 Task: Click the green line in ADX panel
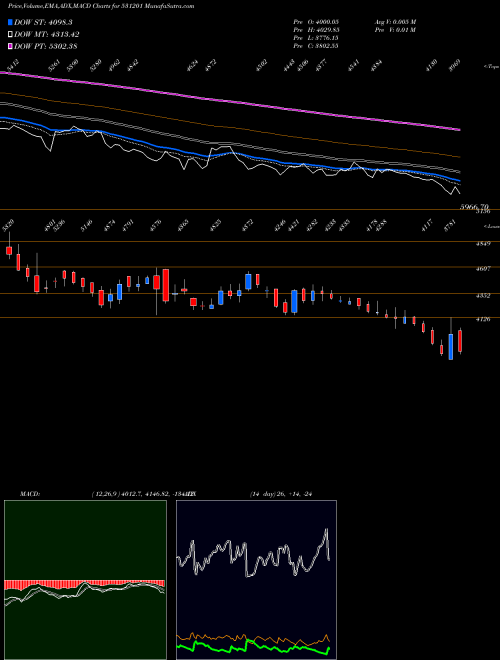(x=253, y=647)
